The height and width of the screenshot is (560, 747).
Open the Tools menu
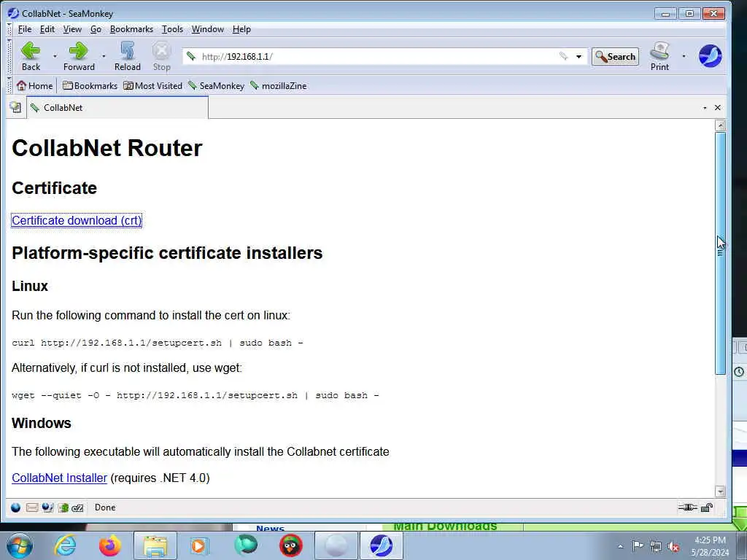tap(172, 29)
